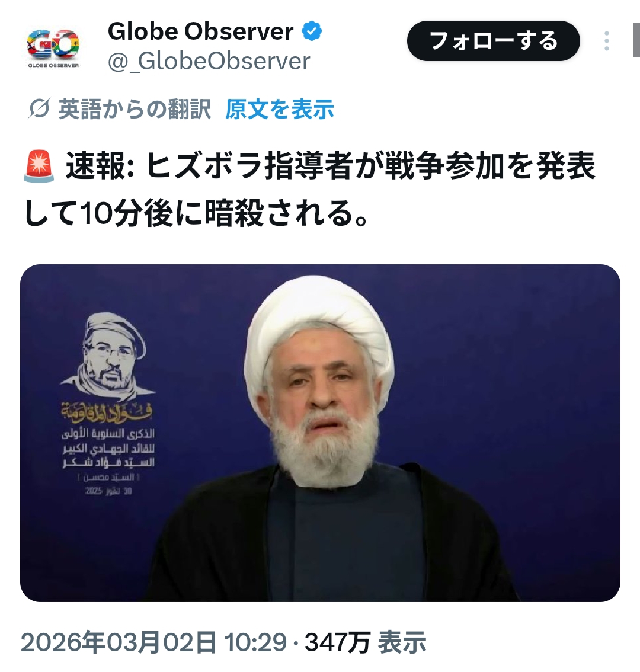Click the portrait illustration in the image
Screen dimensions: 640x672
pyautogui.click(x=109, y=357)
